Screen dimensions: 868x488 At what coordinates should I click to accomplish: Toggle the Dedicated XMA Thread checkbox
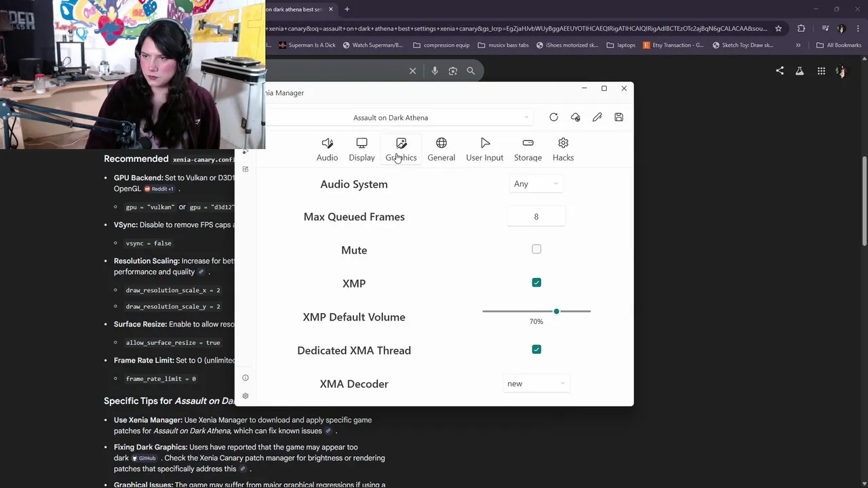536,350
